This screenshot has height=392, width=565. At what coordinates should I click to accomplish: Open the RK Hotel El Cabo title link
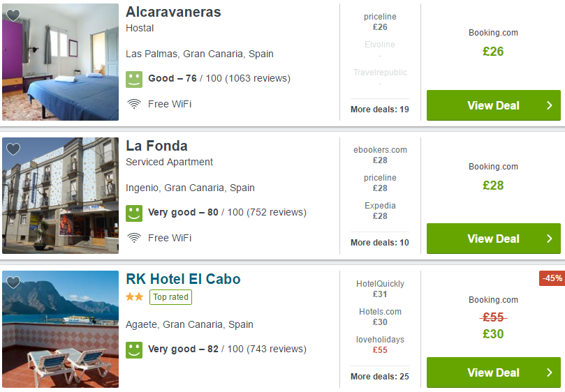click(183, 279)
